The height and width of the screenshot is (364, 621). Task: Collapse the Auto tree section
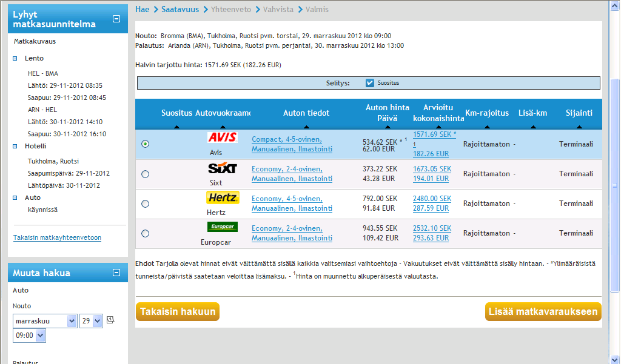point(15,198)
